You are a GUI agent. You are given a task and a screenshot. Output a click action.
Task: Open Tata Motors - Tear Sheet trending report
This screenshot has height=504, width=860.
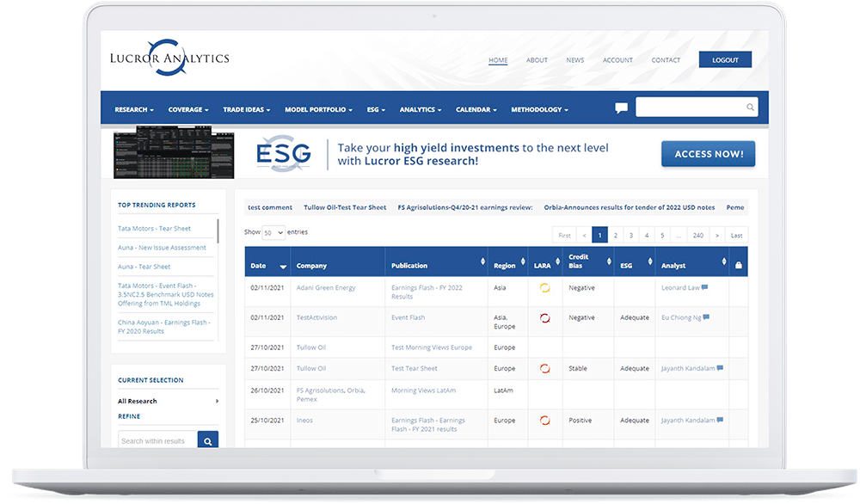154,228
